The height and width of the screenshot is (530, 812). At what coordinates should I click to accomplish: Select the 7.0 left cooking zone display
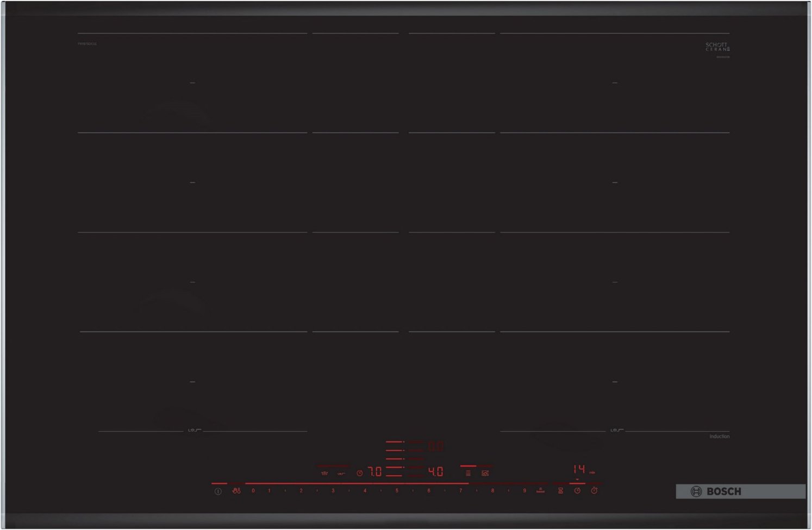(x=375, y=472)
